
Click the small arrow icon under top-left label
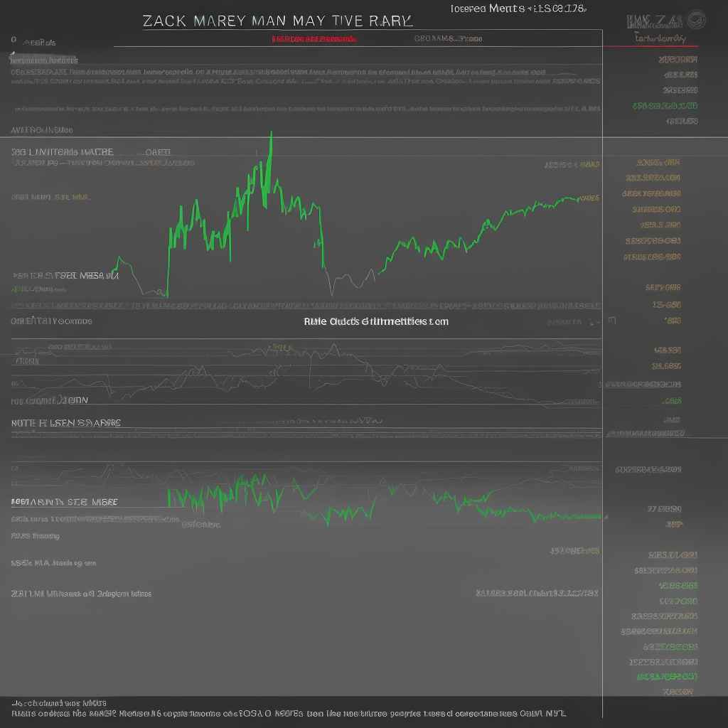tap(12, 55)
